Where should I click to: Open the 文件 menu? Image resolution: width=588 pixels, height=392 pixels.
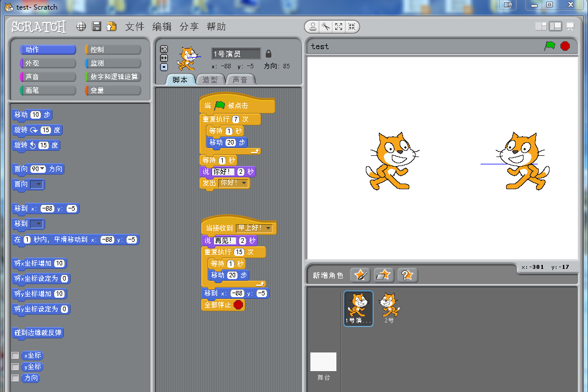(x=135, y=27)
